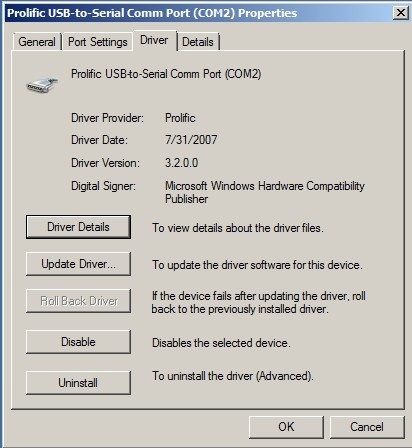Click the driver version 3.2.0.0
Screen dimensions: 412x448
coord(182,163)
